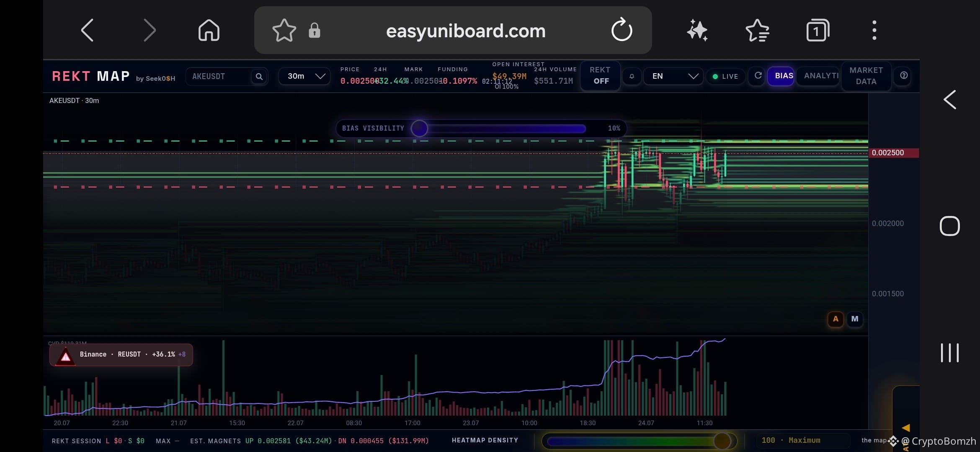This screenshot has width=980, height=452.
Task: Enable the A auto-scale button
Action: click(x=836, y=319)
